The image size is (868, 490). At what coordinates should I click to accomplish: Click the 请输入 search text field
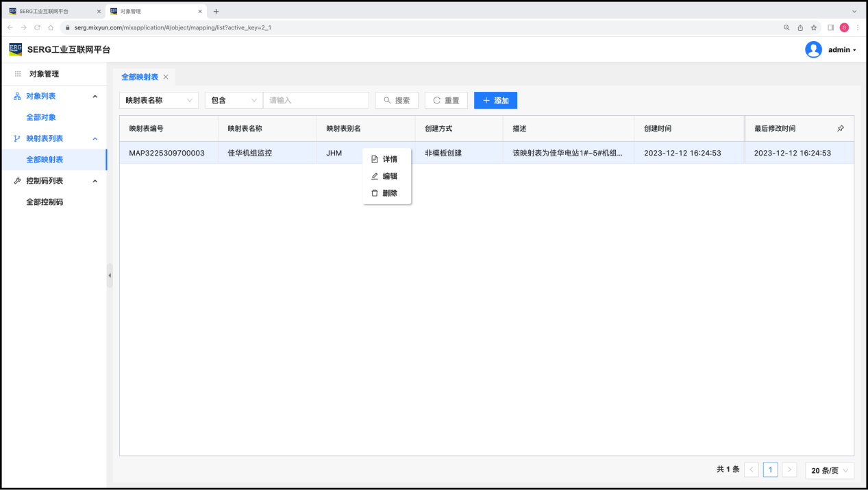pos(316,100)
